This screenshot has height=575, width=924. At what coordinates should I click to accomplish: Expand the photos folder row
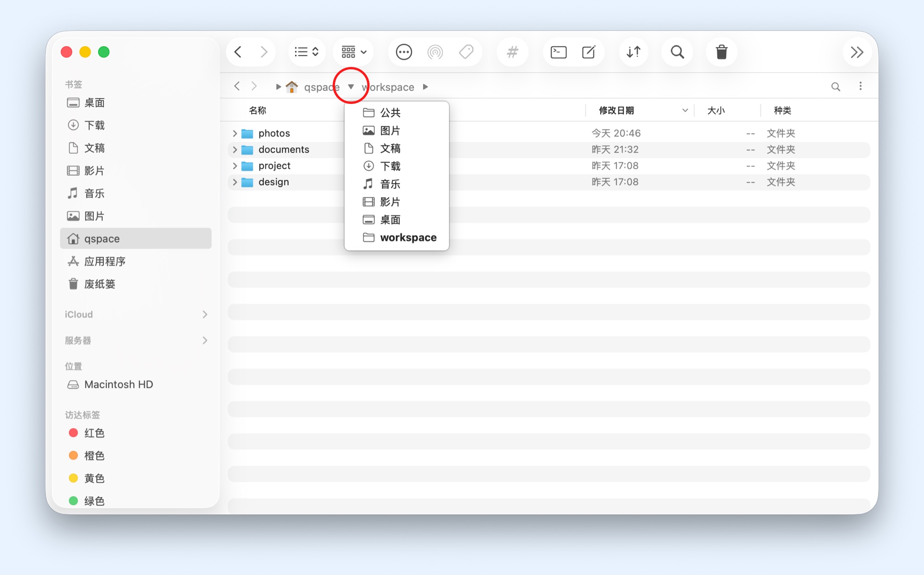click(x=235, y=133)
